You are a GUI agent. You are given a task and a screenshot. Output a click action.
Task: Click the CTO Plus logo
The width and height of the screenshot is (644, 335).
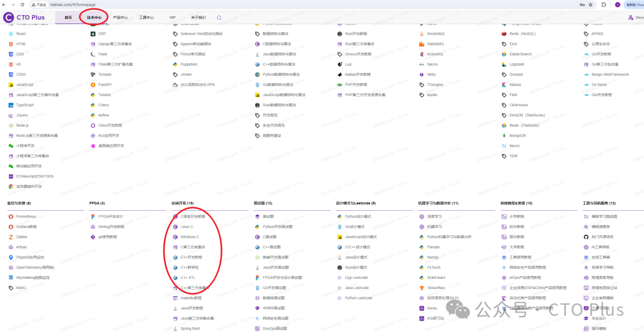click(24, 17)
